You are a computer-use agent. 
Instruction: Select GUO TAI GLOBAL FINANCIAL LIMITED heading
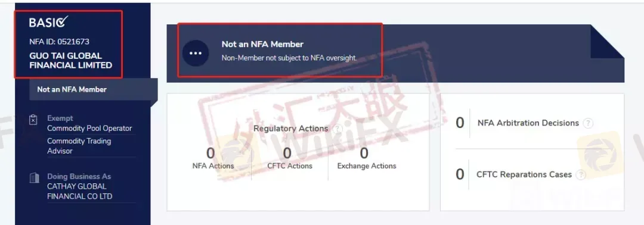click(70, 60)
